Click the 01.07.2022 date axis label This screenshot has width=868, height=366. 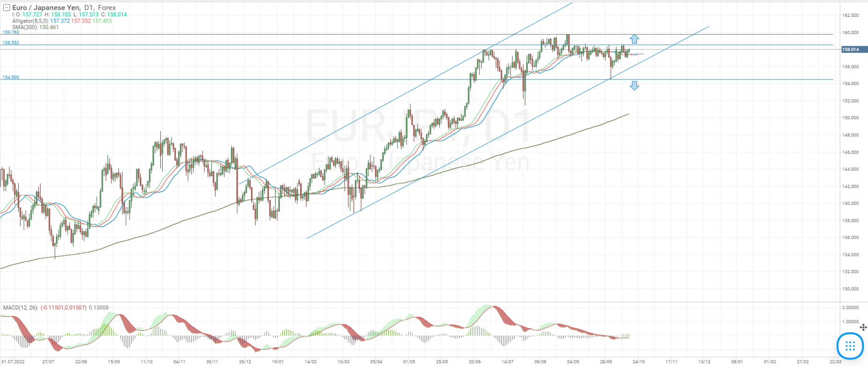pos(13,362)
